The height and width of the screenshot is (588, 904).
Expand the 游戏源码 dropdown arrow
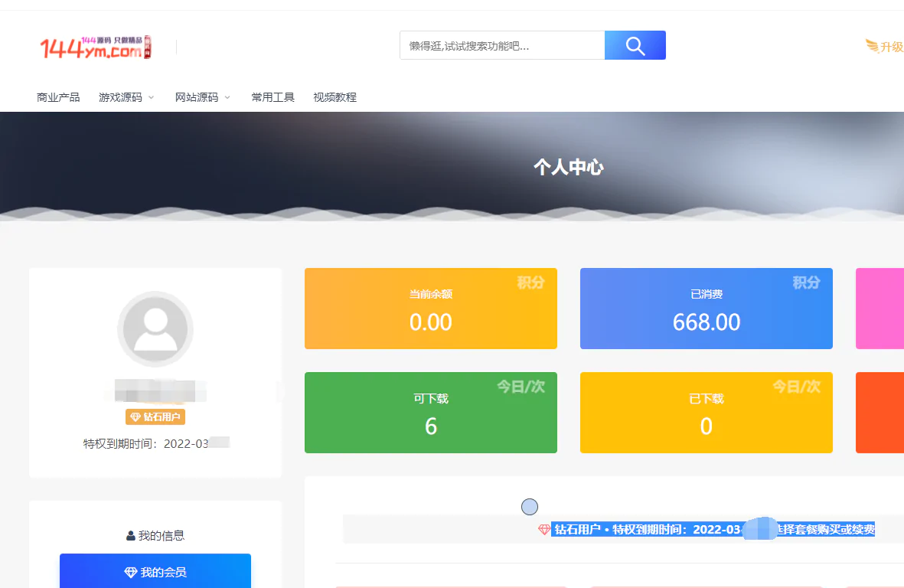tap(151, 97)
